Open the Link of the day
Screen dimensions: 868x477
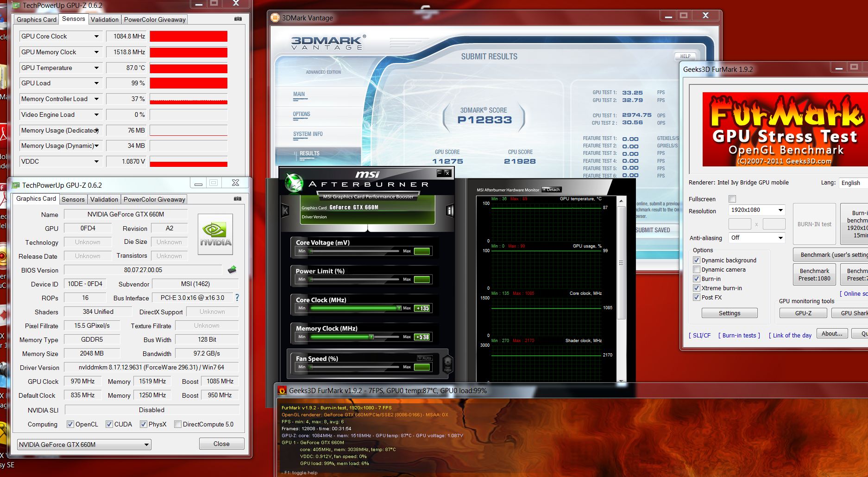coord(790,336)
